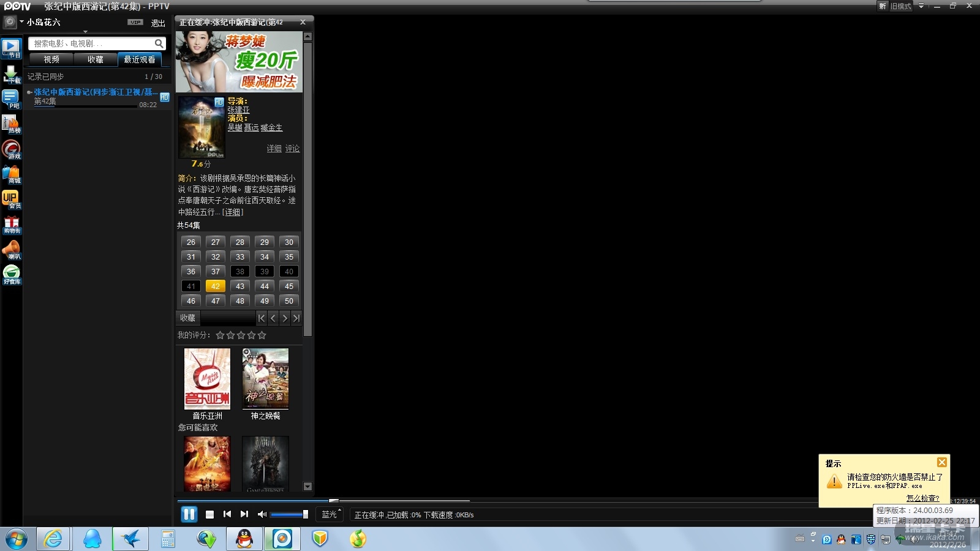Click the 怎么检查? help link
The height and width of the screenshot is (551, 980).
click(922, 498)
